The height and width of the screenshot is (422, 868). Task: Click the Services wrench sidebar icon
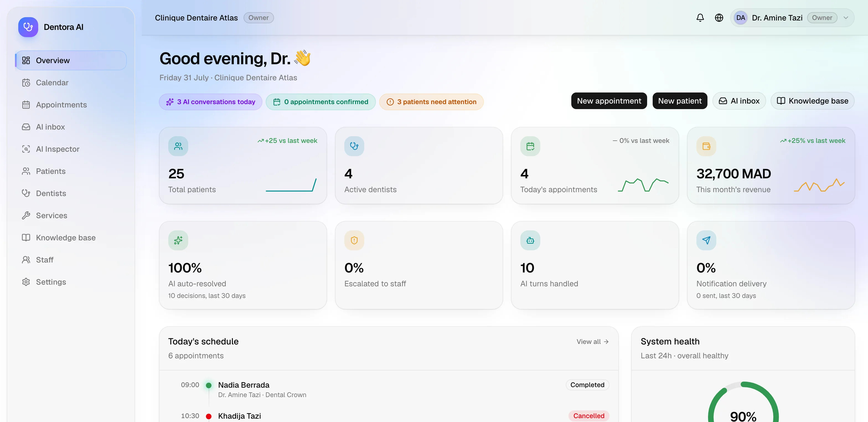pyautogui.click(x=26, y=215)
